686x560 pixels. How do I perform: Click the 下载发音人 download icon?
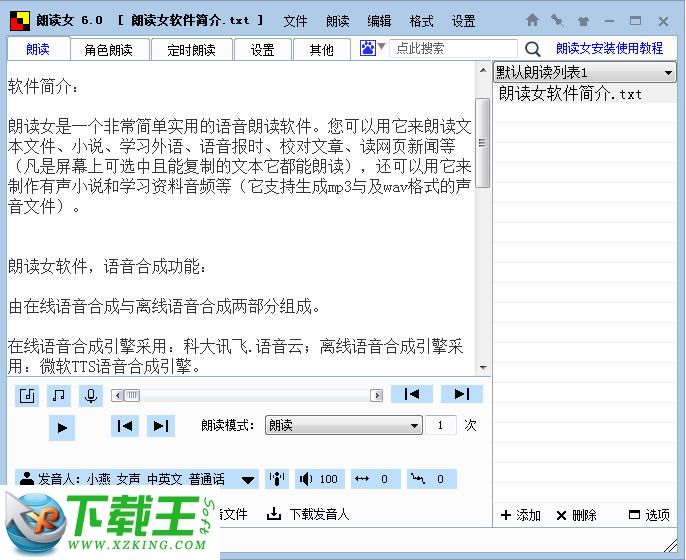(274, 514)
